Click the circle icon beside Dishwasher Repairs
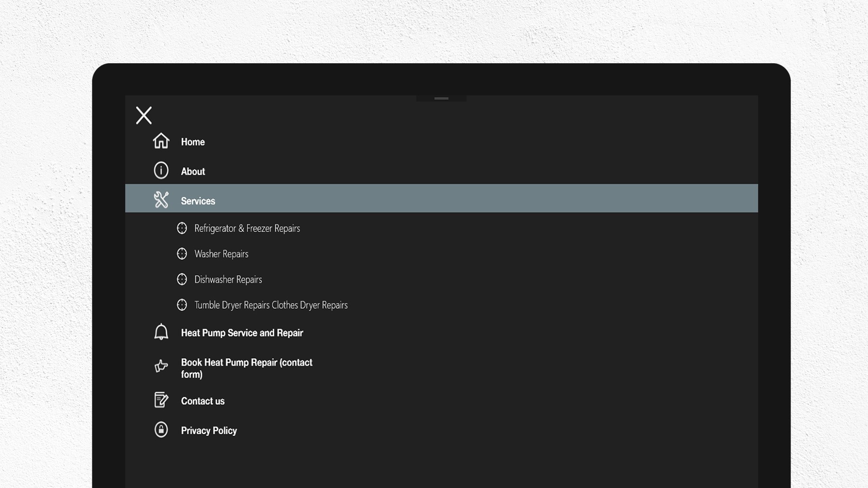The height and width of the screenshot is (488, 868). (182, 280)
